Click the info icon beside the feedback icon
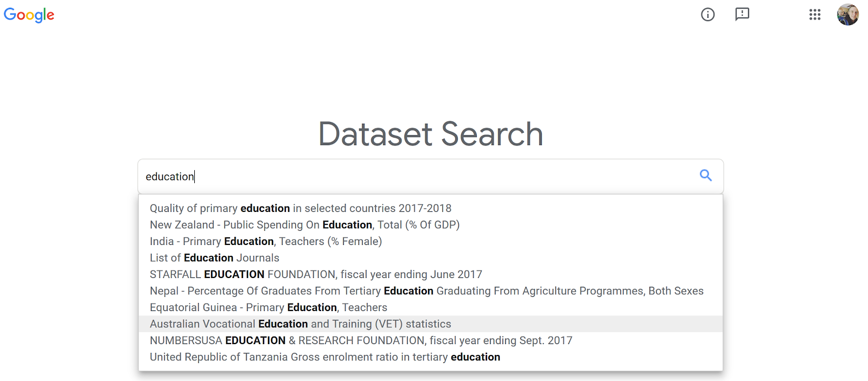 [x=707, y=15]
